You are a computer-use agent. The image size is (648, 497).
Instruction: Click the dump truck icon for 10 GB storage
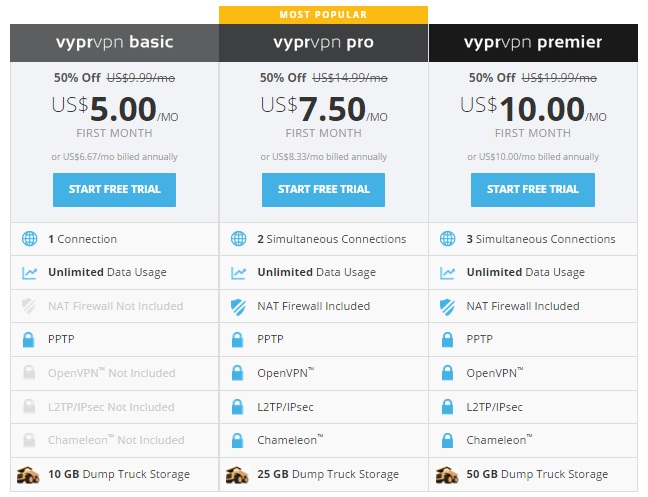click(x=28, y=475)
